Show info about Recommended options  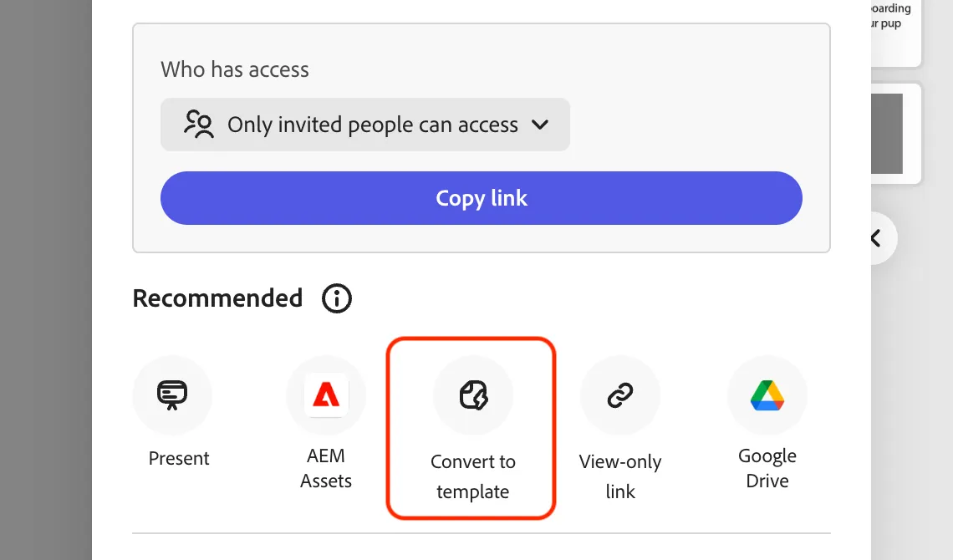(x=337, y=298)
